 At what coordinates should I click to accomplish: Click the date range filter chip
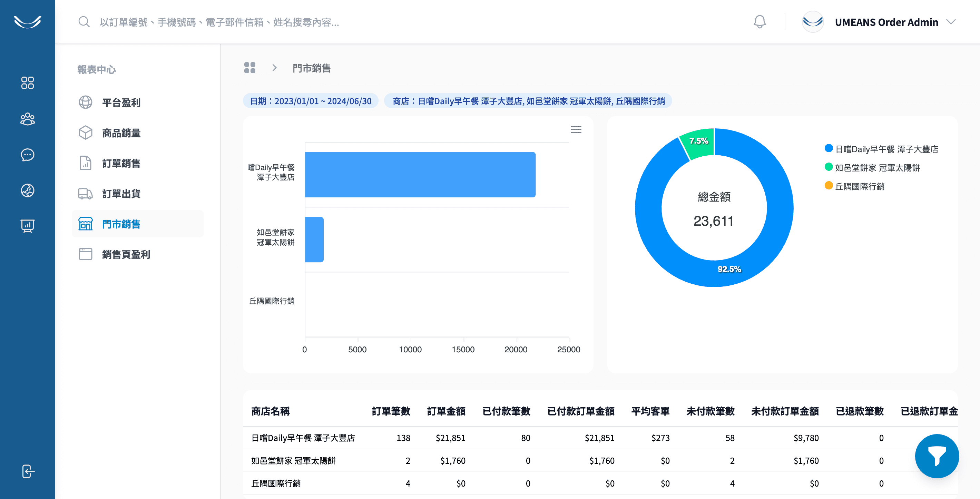(311, 101)
